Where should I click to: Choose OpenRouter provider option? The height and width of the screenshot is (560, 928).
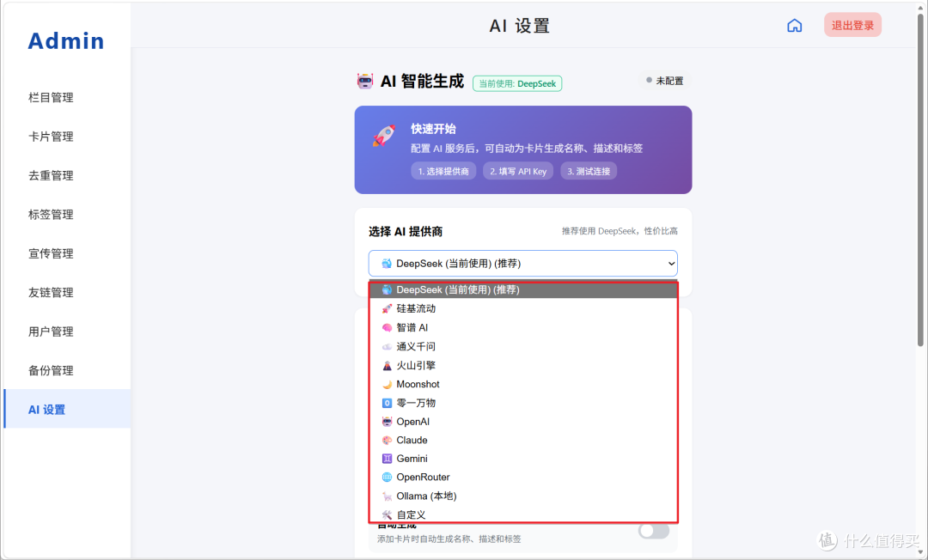click(x=523, y=478)
